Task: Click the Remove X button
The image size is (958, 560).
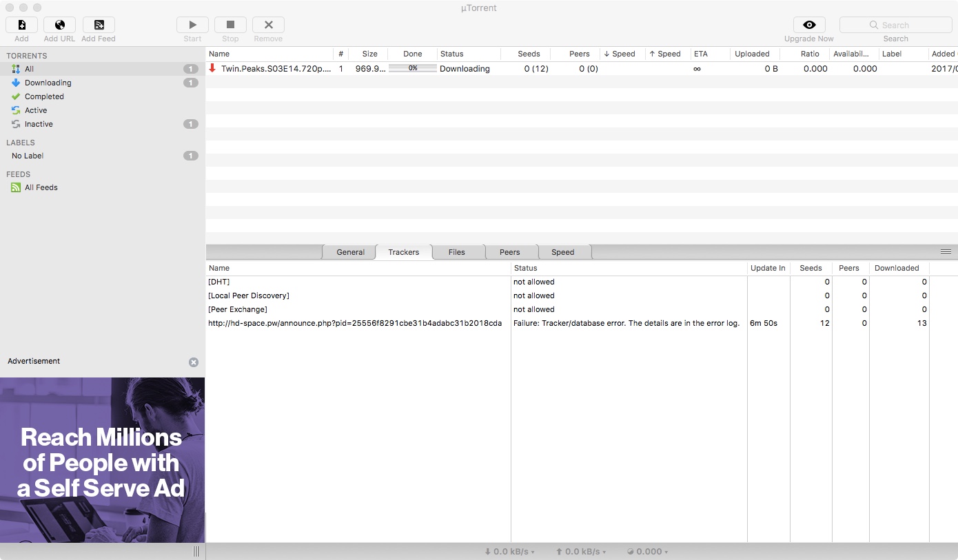Action: (269, 25)
